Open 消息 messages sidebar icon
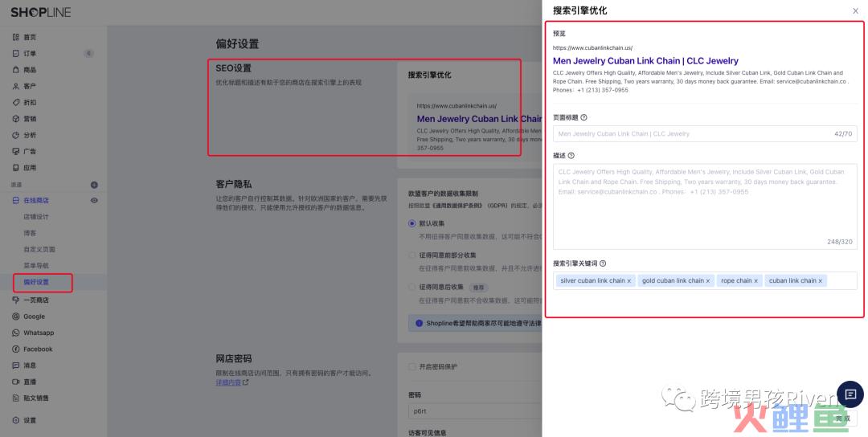 click(x=15, y=365)
